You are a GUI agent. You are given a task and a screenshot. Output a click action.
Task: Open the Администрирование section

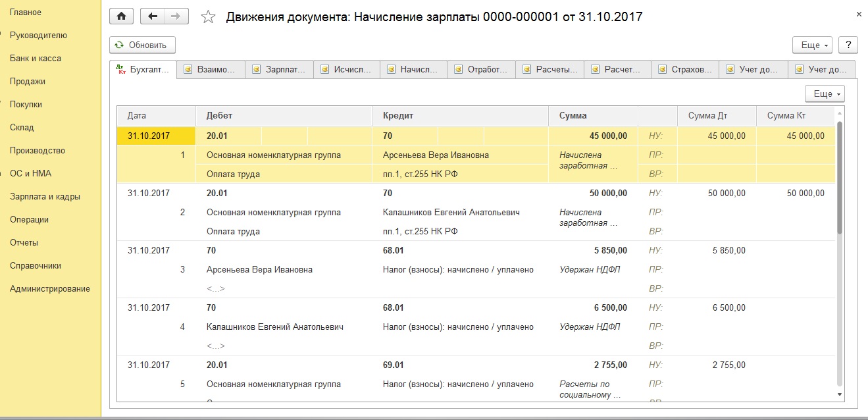(50, 288)
